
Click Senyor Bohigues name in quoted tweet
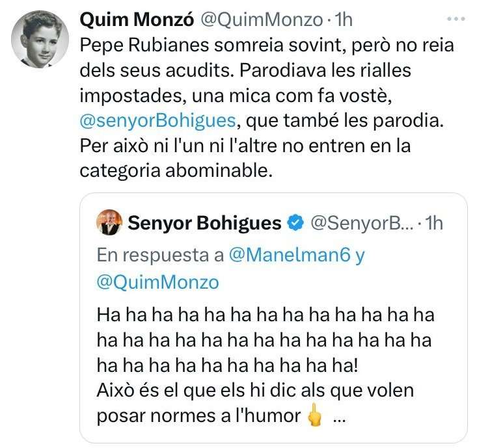pos(205,223)
